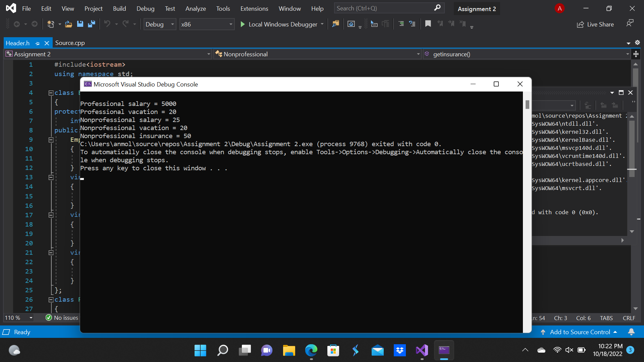Click the decrease indent toolbar icon
The image size is (644, 362).
(x=401, y=24)
